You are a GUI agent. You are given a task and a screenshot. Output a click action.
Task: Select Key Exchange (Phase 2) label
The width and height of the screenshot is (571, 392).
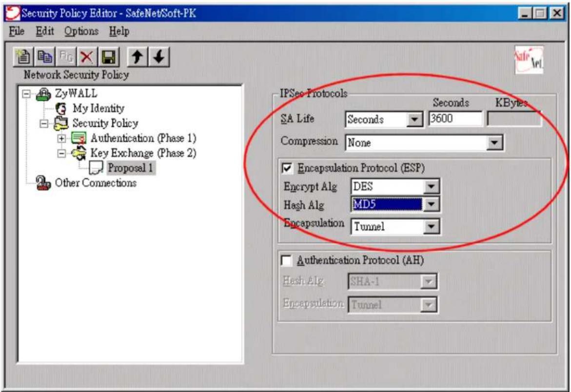[x=143, y=153]
